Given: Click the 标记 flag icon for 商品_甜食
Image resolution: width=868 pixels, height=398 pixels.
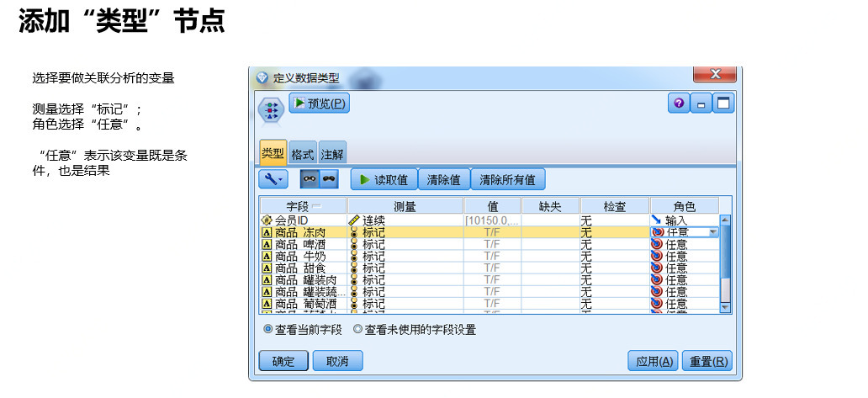Looking at the screenshot, I should click(x=354, y=268).
